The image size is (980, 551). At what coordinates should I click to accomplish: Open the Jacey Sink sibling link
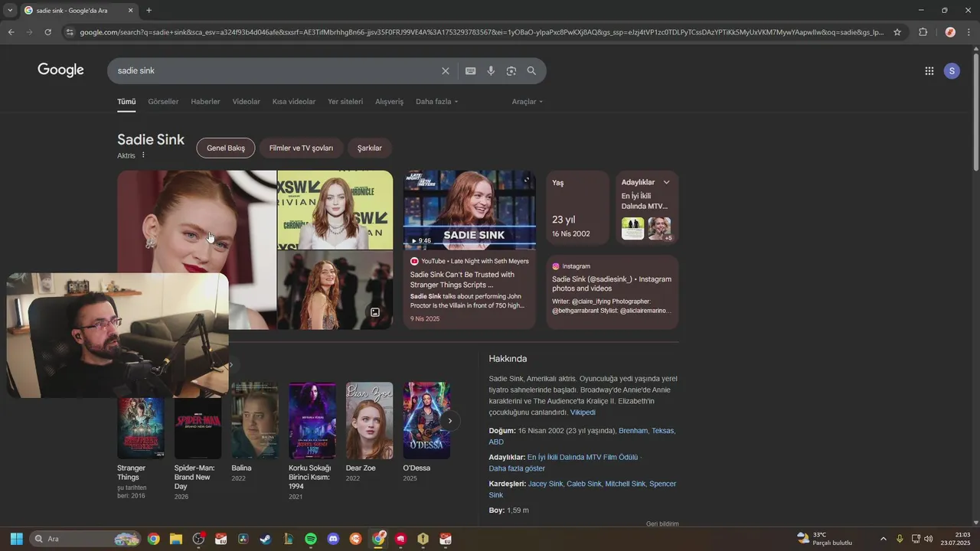tap(545, 484)
